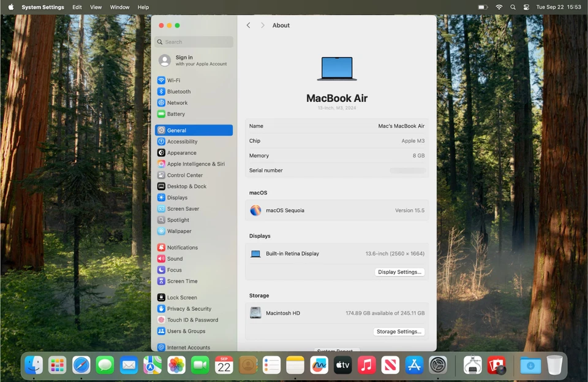Open Wi-Fi status in menu bar

click(499, 7)
